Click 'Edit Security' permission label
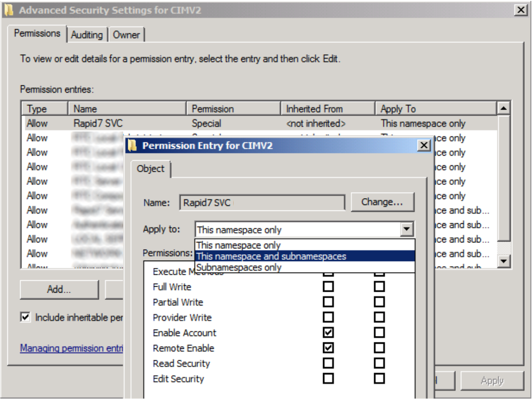The image size is (532, 399). (x=178, y=378)
